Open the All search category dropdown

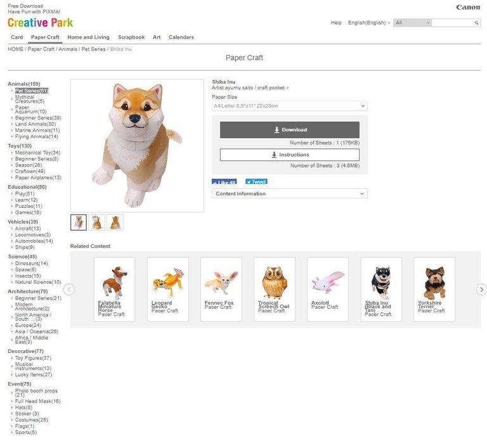[x=412, y=23]
